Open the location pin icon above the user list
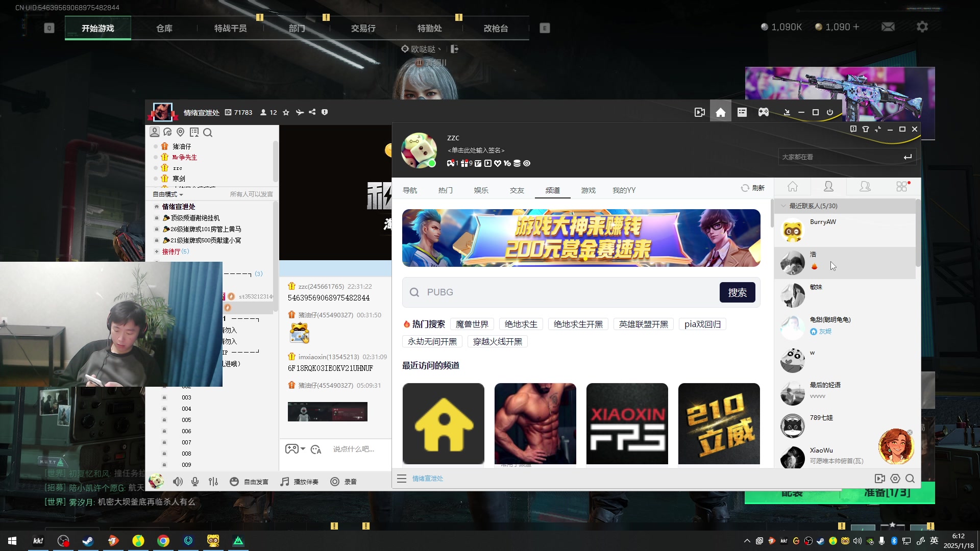The height and width of the screenshot is (551, 980). click(x=180, y=133)
